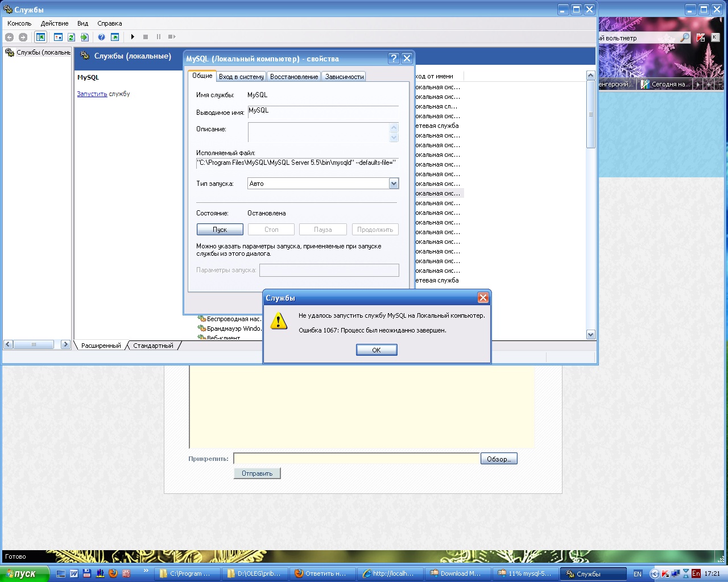Close the Службы error dialog
This screenshot has width=728, height=582.
point(483,298)
